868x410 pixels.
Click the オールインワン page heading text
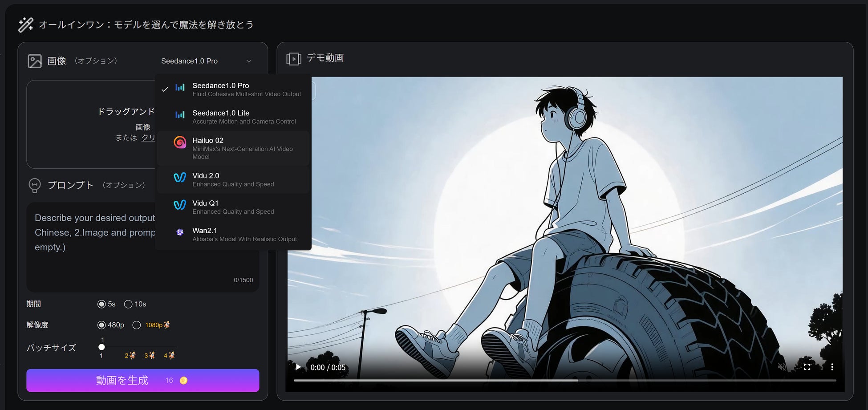[146, 24]
